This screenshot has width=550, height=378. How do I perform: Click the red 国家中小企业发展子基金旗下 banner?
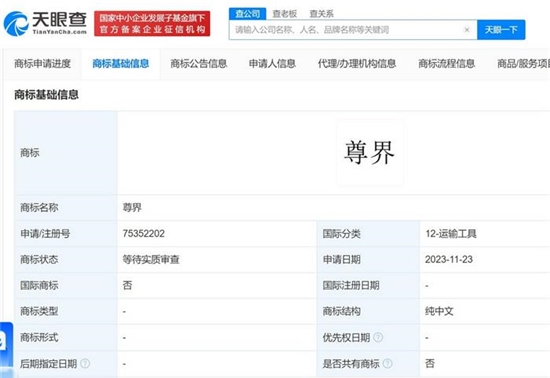click(x=152, y=23)
